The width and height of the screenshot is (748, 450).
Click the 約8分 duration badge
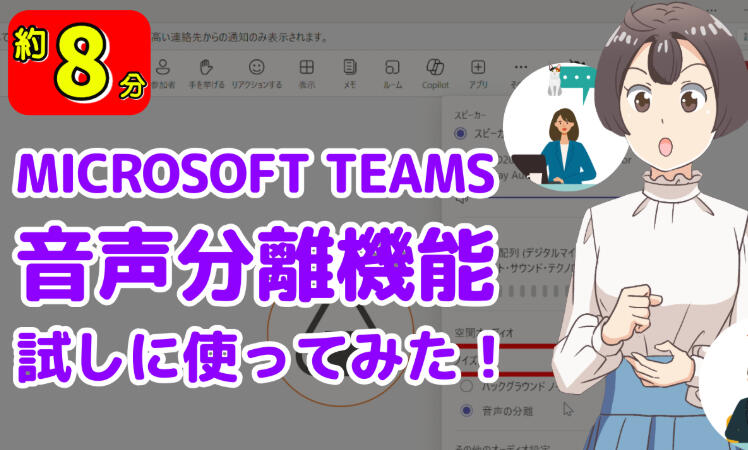click(79, 60)
